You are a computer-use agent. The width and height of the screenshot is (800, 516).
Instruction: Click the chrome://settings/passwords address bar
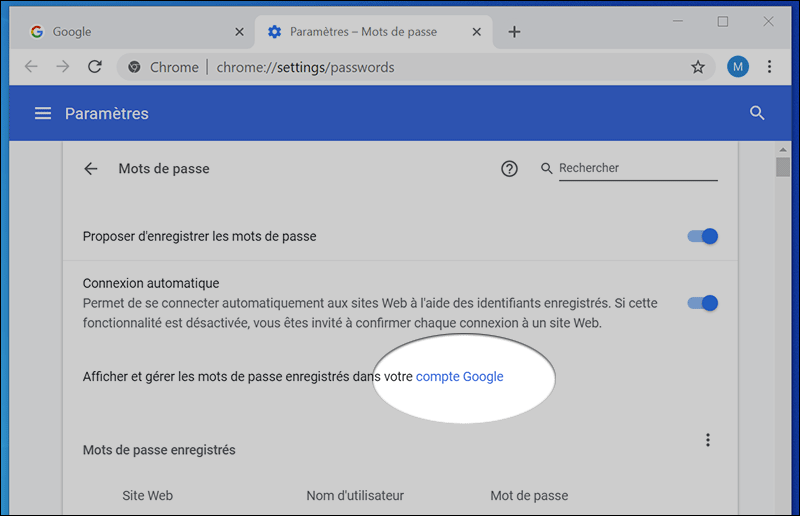[400, 67]
